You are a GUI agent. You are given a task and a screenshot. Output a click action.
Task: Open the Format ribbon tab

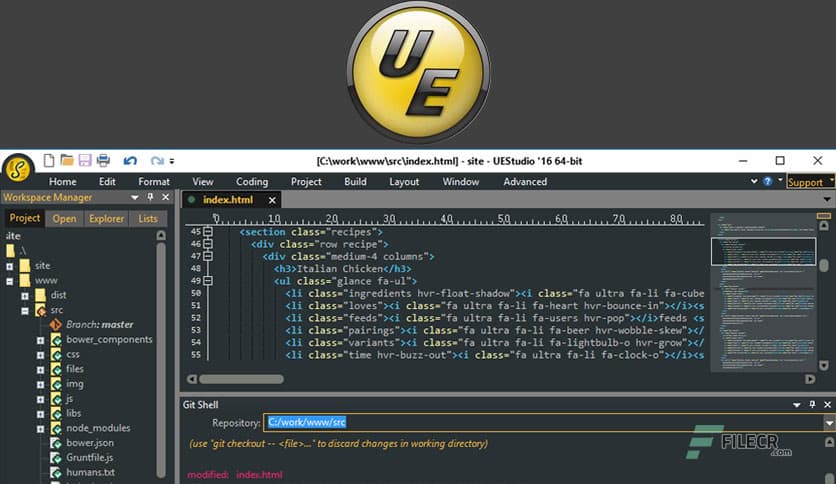[x=154, y=182]
